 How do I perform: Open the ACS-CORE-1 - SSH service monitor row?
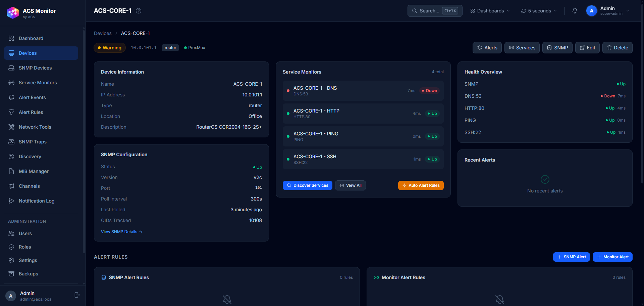click(363, 159)
